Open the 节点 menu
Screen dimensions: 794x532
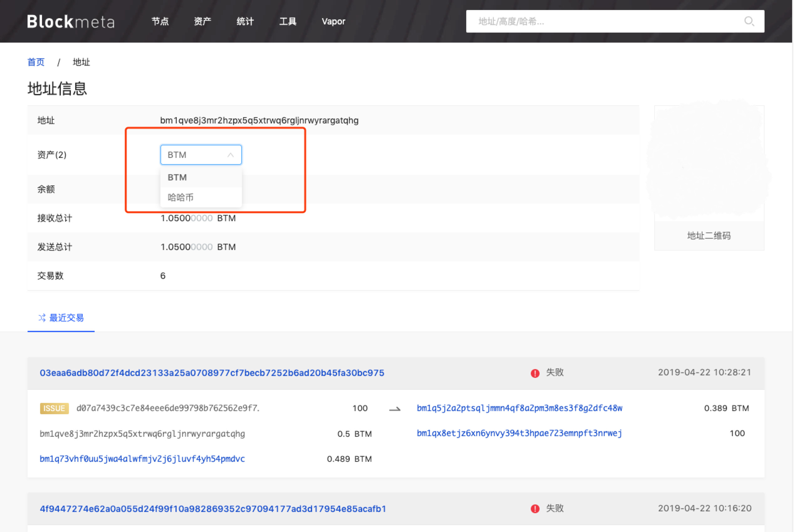(x=160, y=21)
